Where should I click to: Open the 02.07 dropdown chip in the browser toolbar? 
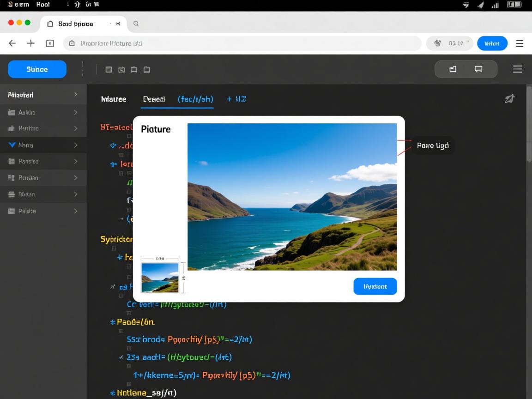pos(450,43)
